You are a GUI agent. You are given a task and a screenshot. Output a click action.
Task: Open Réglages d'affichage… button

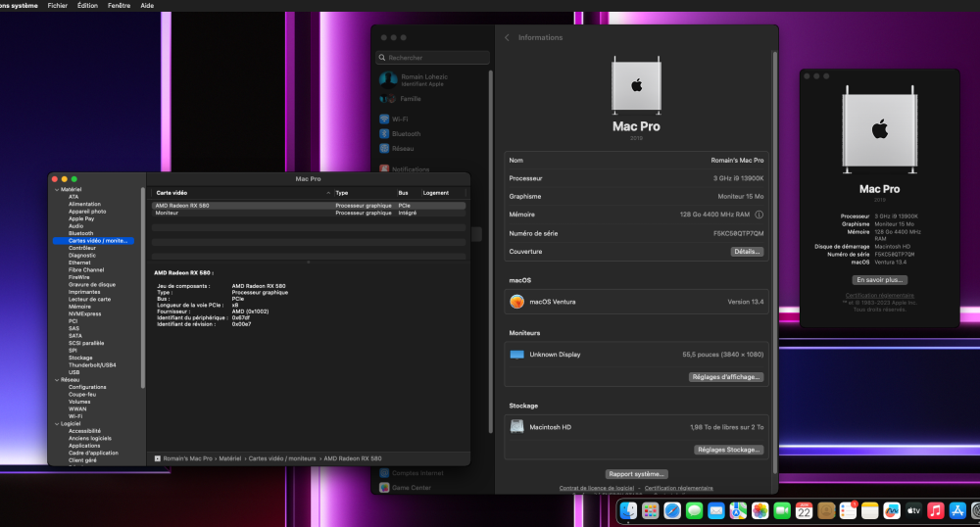725,377
